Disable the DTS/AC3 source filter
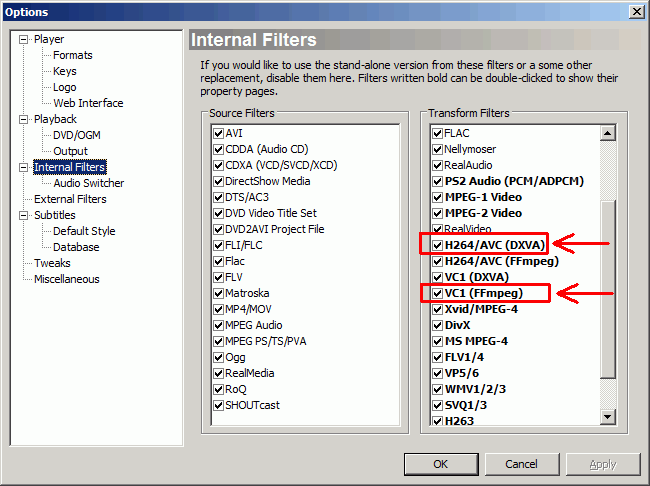This screenshot has height=486, width=650. tap(218, 197)
